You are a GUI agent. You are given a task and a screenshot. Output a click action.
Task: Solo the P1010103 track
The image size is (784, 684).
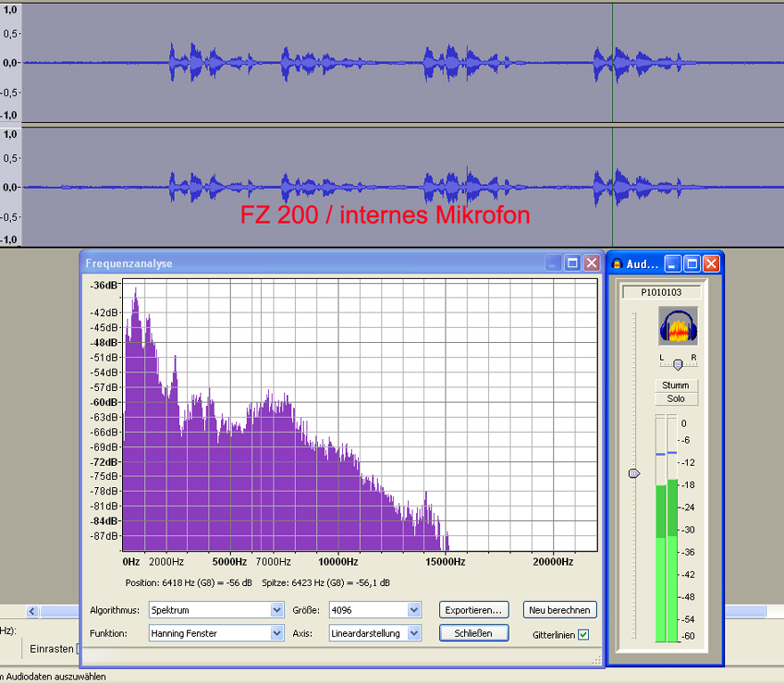coord(677,398)
